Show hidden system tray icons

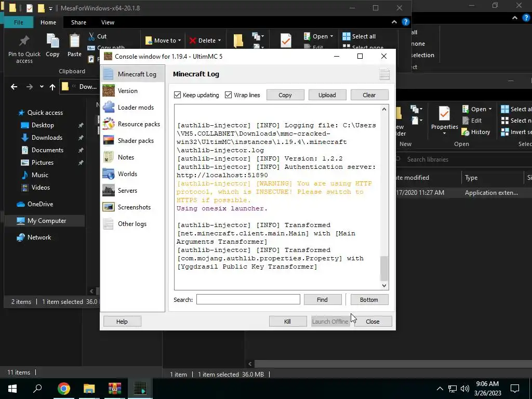click(x=440, y=389)
